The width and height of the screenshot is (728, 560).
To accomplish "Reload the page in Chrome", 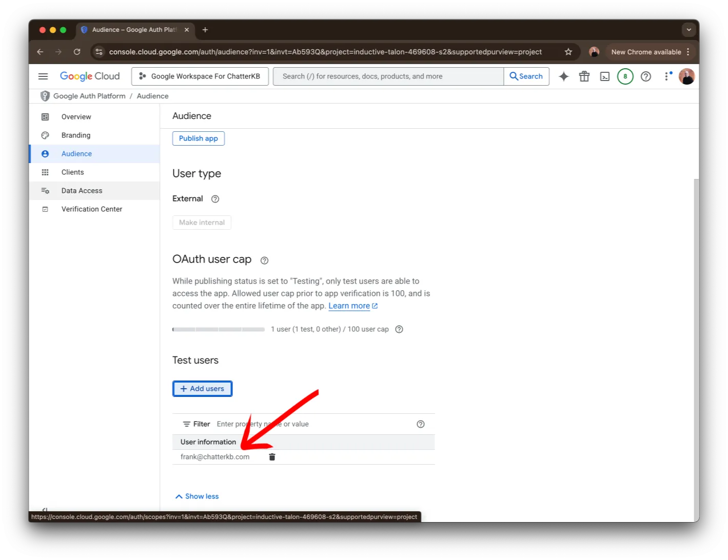I will pos(77,52).
